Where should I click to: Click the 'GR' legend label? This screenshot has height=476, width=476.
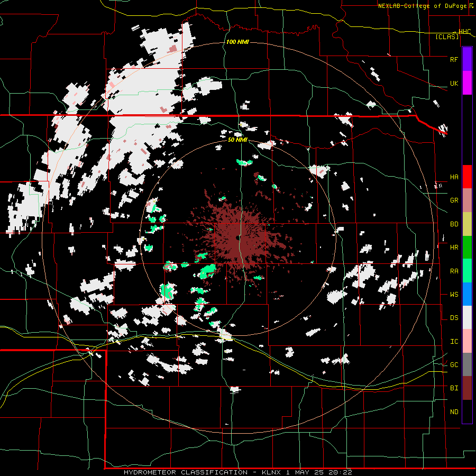pos(454,200)
